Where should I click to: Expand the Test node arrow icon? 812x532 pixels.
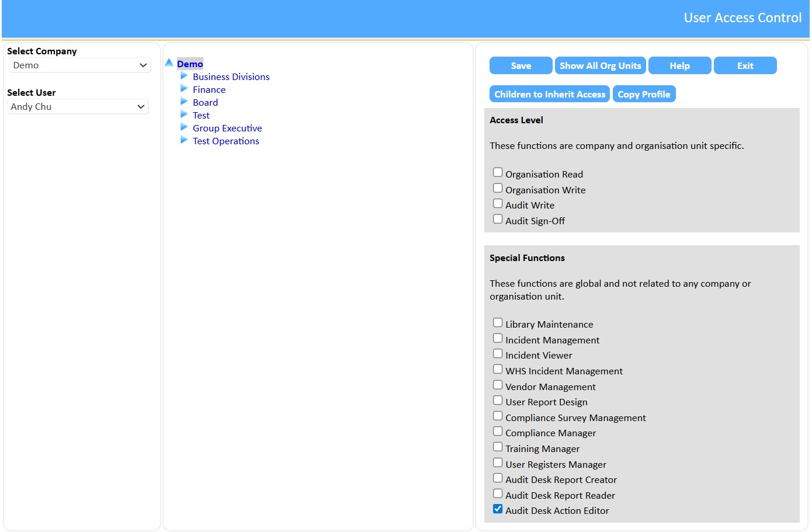tap(184, 114)
